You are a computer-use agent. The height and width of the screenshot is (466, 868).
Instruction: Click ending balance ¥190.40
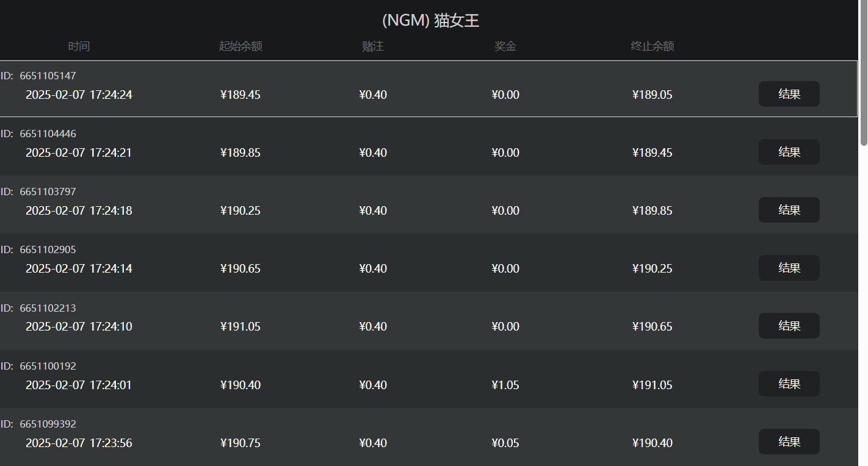point(652,443)
